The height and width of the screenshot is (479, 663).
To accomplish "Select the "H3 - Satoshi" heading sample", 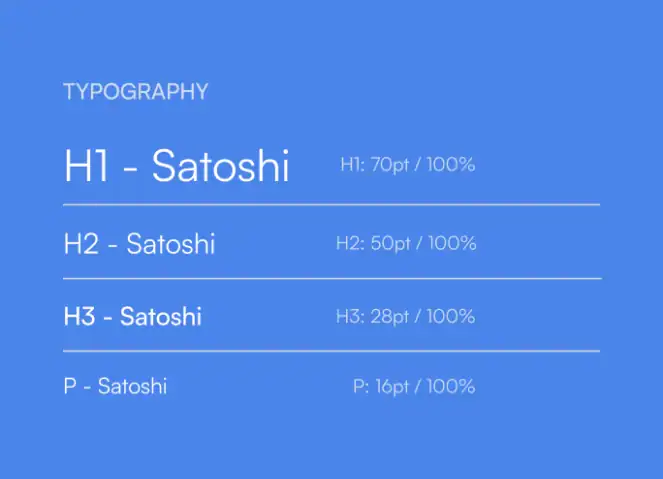I will [132, 317].
